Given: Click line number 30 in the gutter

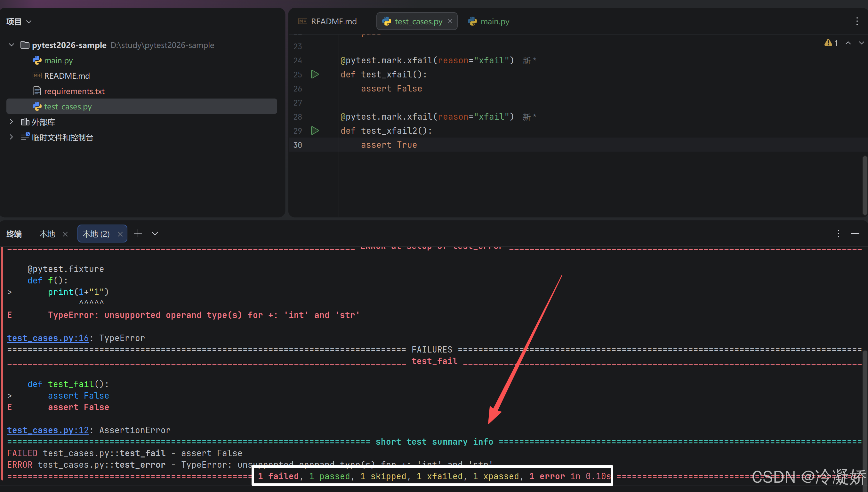Looking at the screenshot, I should 297,145.
